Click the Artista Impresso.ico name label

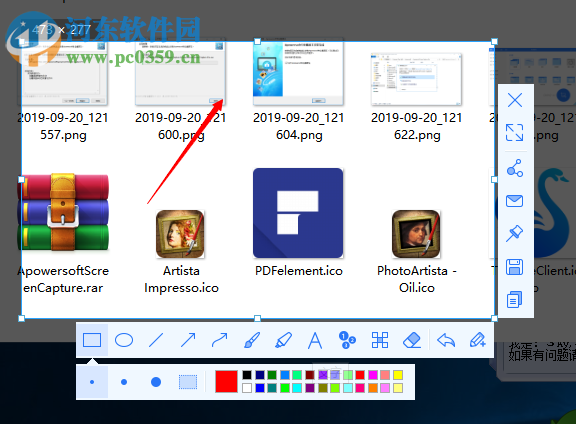(181, 279)
